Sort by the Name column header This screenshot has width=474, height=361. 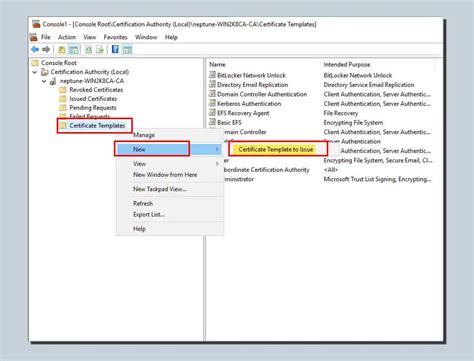217,64
